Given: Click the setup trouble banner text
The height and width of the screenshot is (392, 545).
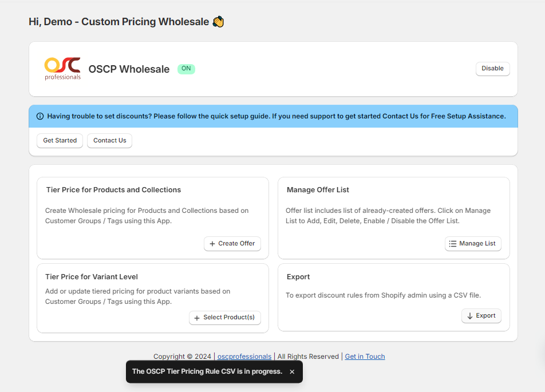Looking at the screenshot, I should 277,116.
